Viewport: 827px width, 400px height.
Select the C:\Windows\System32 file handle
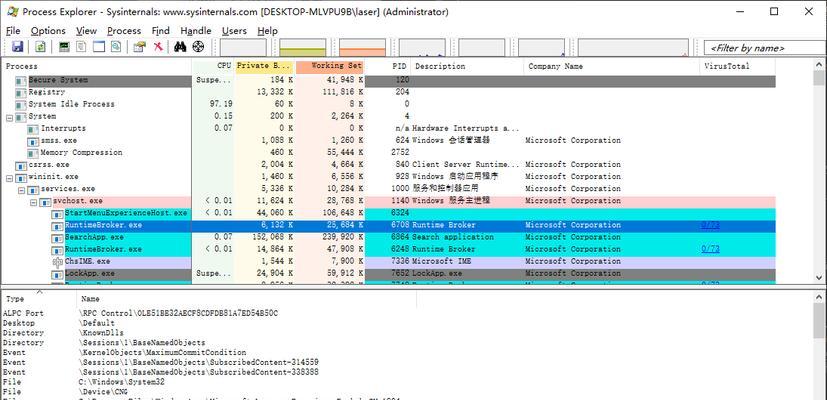[x=121, y=382]
